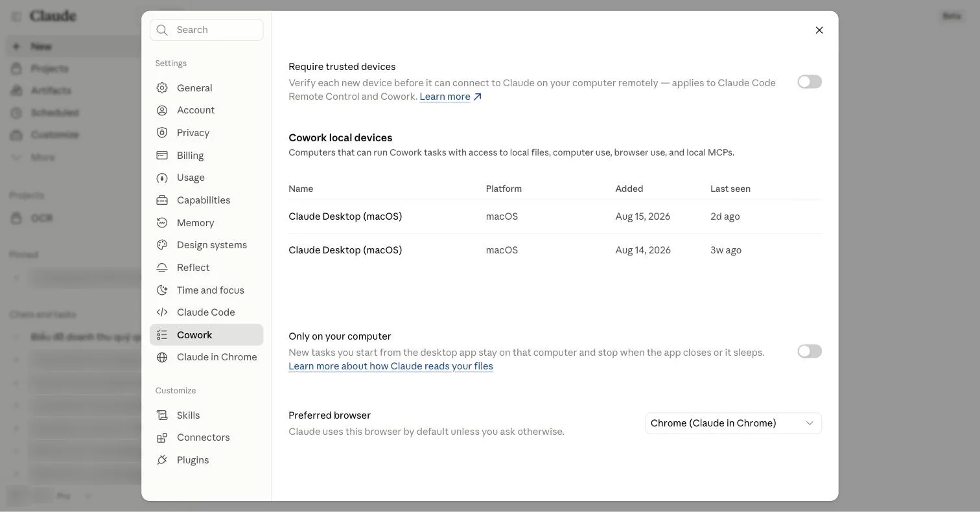Click the Plugins plug icon

point(162,460)
